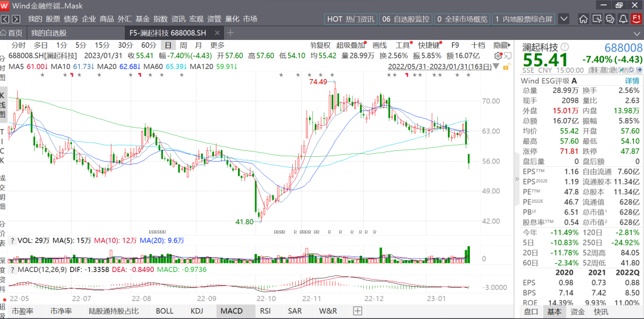Select the 1分 one-minute period
This screenshot has height=319, width=644.
(61, 45)
